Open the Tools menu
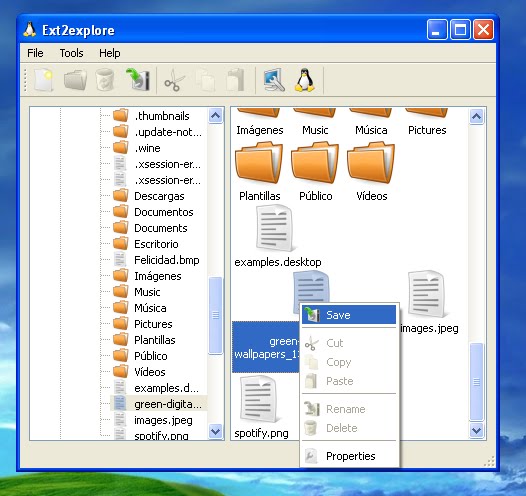526x496 pixels. coord(71,53)
